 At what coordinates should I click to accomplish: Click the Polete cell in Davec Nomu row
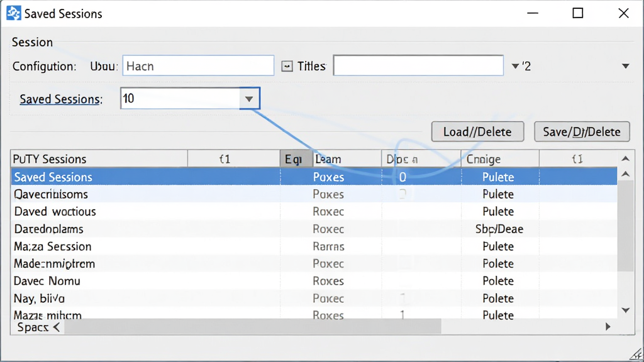point(498,281)
